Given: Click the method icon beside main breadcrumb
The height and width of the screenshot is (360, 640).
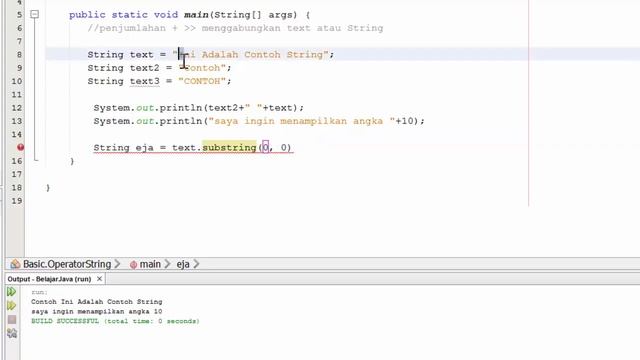Looking at the screenshot, I should (133, 264).
